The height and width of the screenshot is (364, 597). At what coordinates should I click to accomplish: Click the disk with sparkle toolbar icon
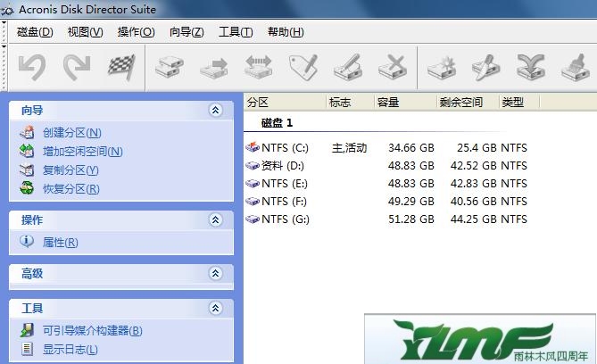coord(442,68)
